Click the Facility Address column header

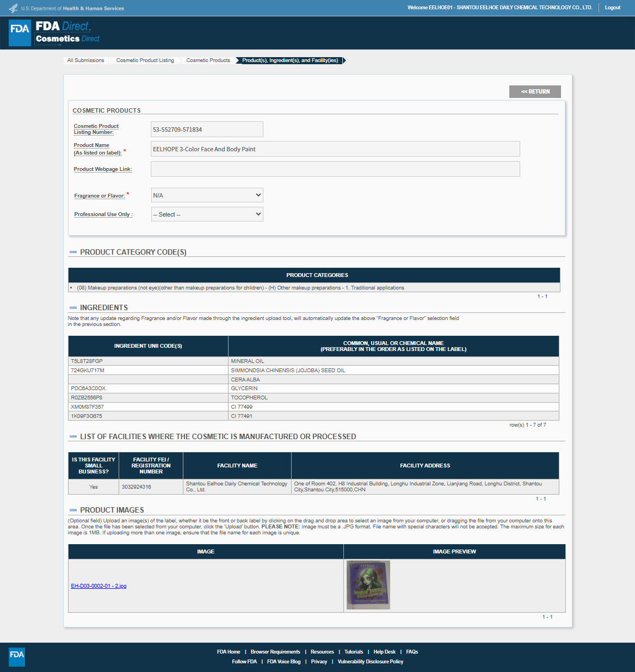tap(425, 466)
